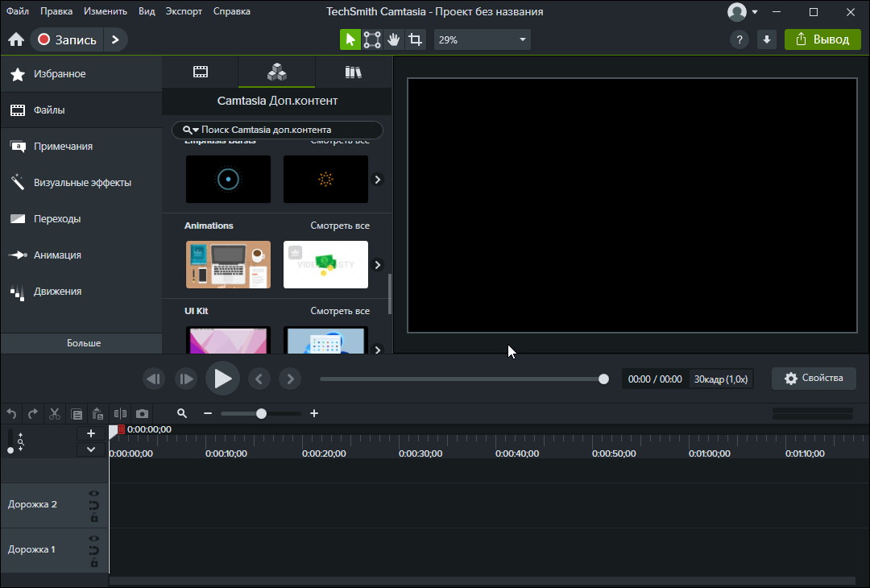Screen dimensions: 870x588
Task: Add a new track with plus button
Action: tap(91, 433)
